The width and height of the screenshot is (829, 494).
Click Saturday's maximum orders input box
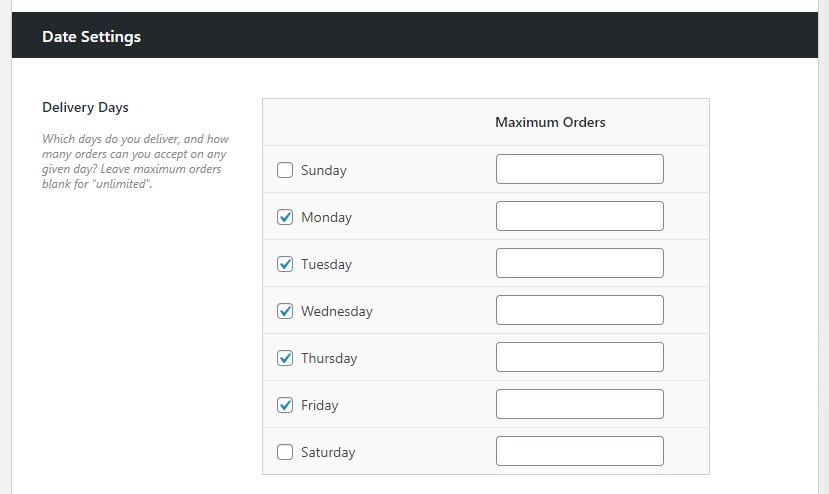click(x=579, y=451)
